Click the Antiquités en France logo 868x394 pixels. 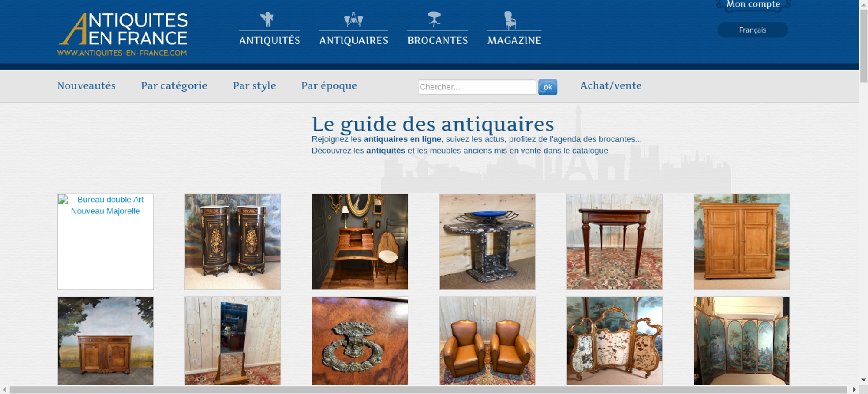coord(123,34)
